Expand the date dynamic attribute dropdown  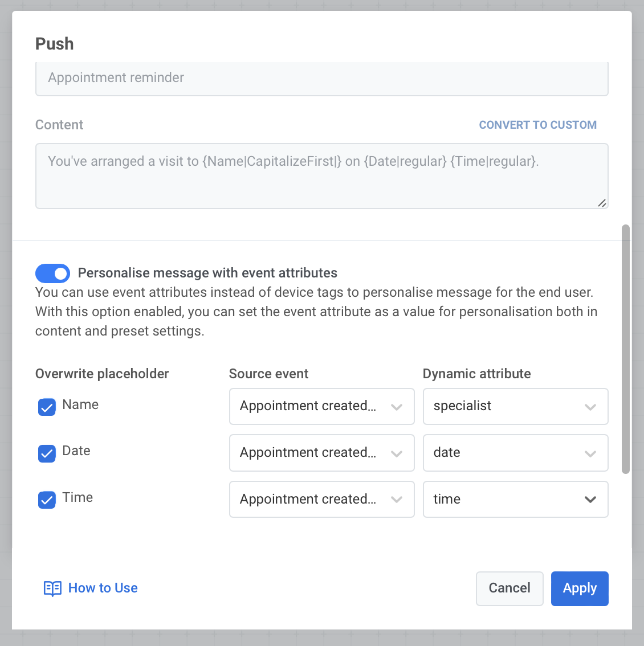(x=515, y=453)
